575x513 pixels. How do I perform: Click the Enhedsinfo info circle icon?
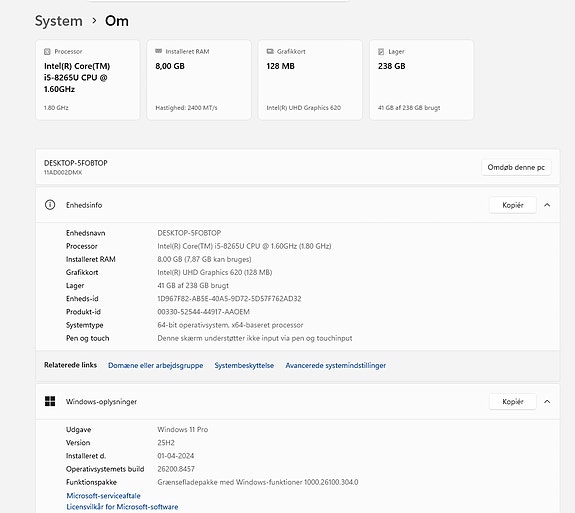click(50, 205)
